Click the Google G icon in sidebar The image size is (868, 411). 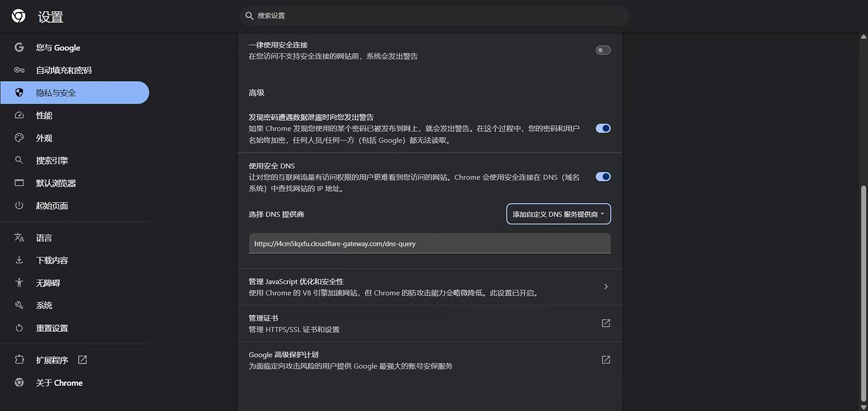click(19, 48)
